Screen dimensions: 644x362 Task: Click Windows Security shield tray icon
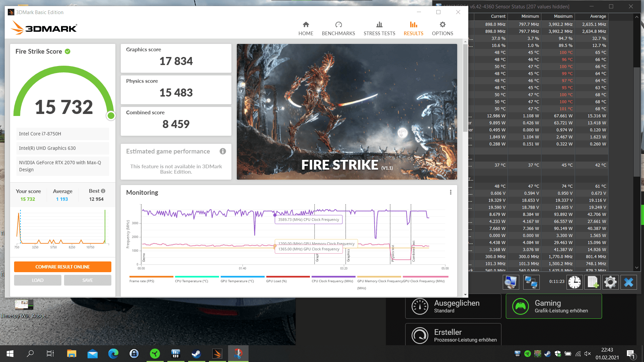(558, 354)
